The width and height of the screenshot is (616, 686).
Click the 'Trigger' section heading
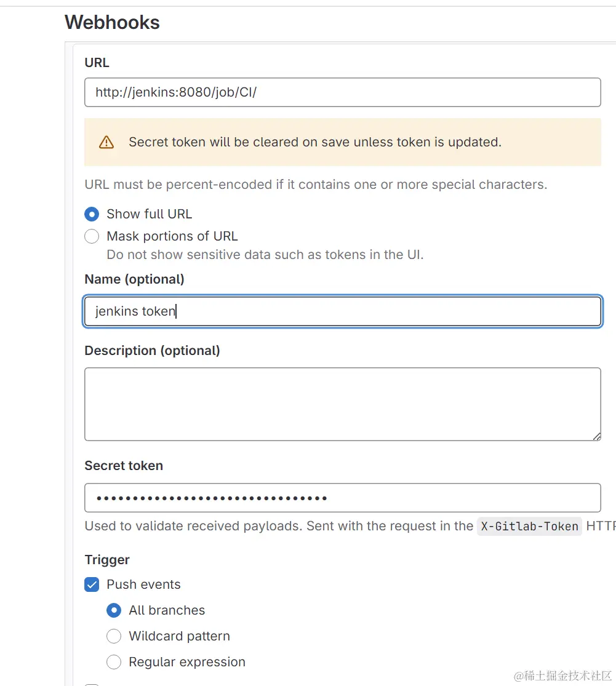click(107, 560)
